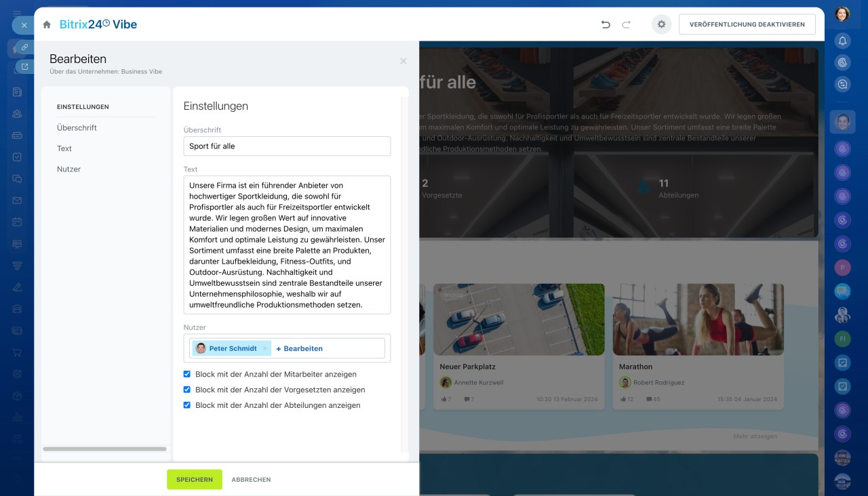The image size is (868, 496).
Task: Click the 2 Vorgesetzte counter
Action: coord(441,188)
